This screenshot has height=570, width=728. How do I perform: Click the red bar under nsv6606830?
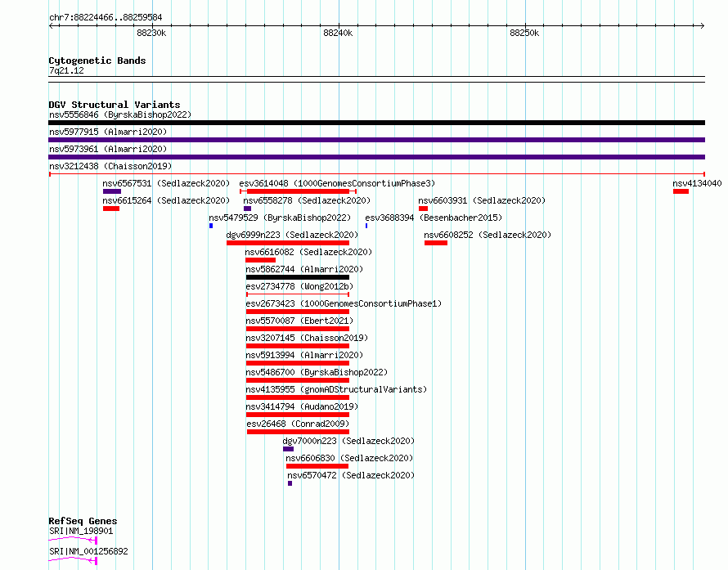point(317,466)
